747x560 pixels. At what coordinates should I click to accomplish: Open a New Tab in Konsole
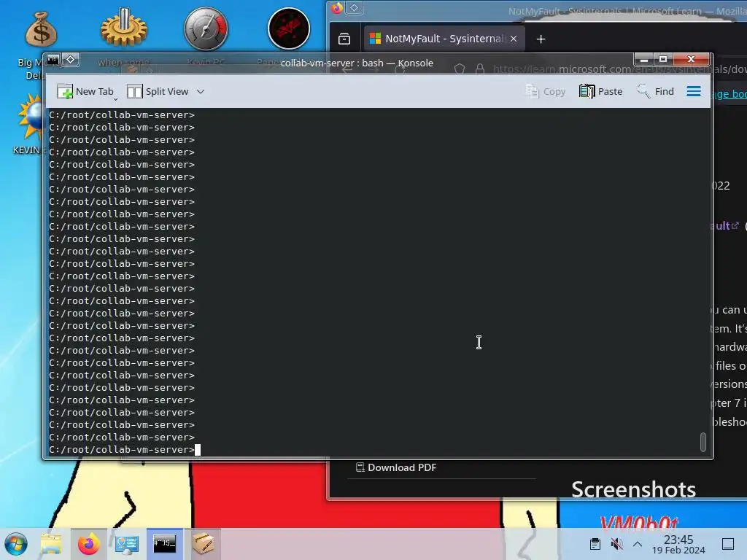tap(85, 91)
